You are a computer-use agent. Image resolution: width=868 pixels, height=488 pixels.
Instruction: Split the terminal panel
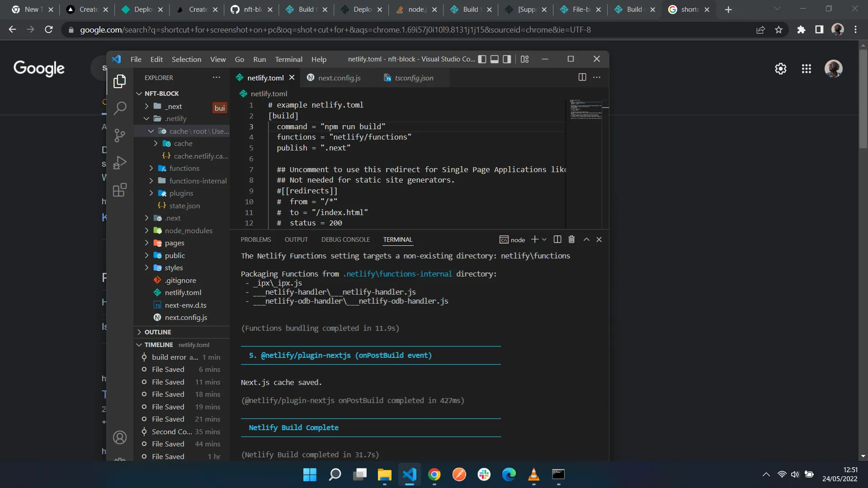click(557, 239)
